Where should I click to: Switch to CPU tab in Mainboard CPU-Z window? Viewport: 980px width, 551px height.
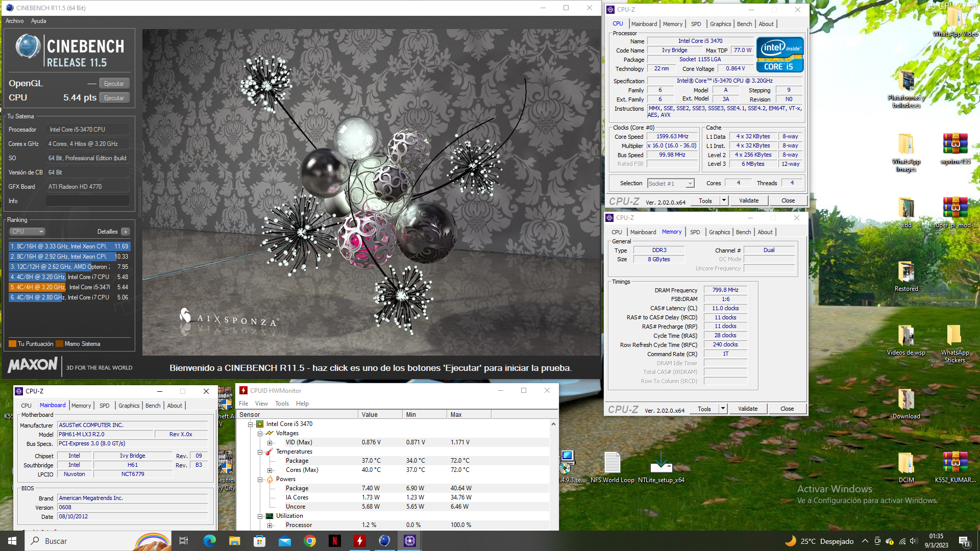(x=26, y=406)
